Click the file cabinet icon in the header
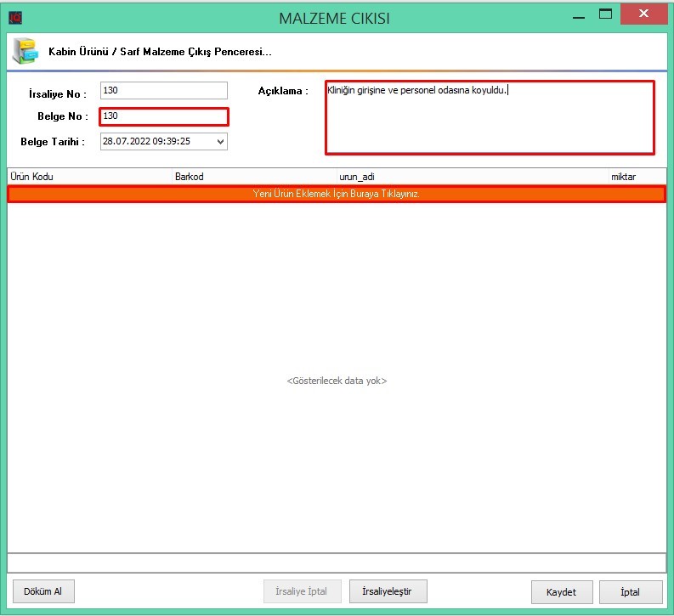This screenshot has width=674, height=616. coord(25,51)
